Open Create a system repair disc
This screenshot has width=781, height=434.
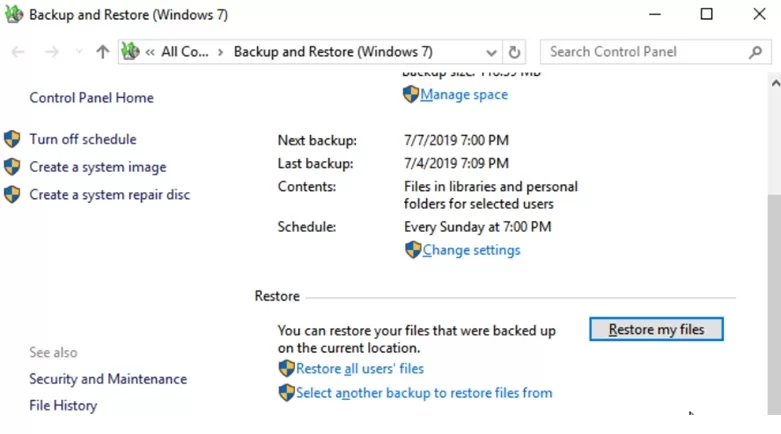(110, 194)
